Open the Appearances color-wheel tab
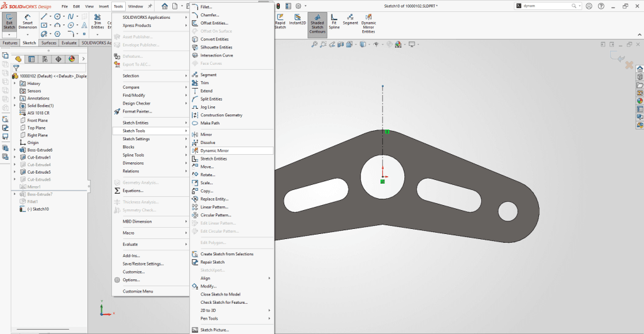This screenshot has width=644, height=334. 72,59
